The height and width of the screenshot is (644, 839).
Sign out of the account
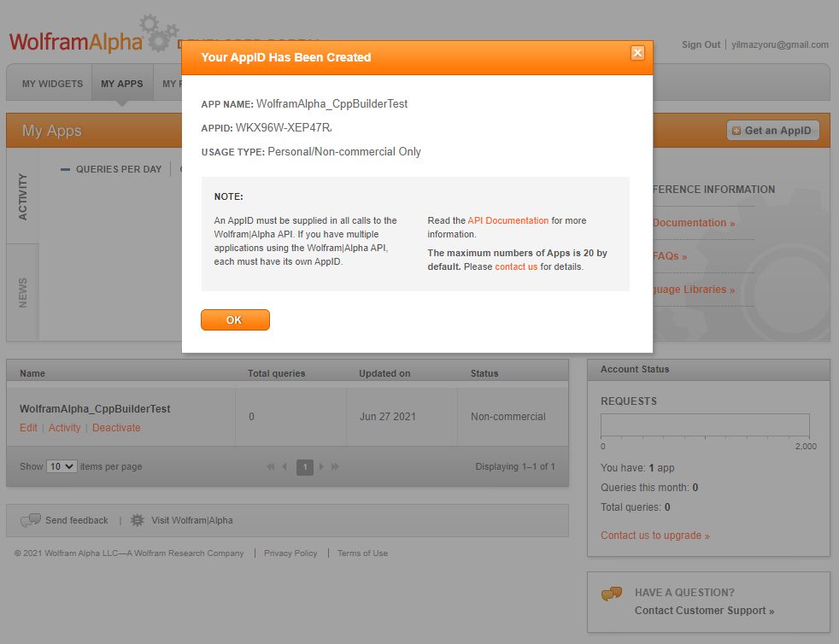(x=701, y=44)
